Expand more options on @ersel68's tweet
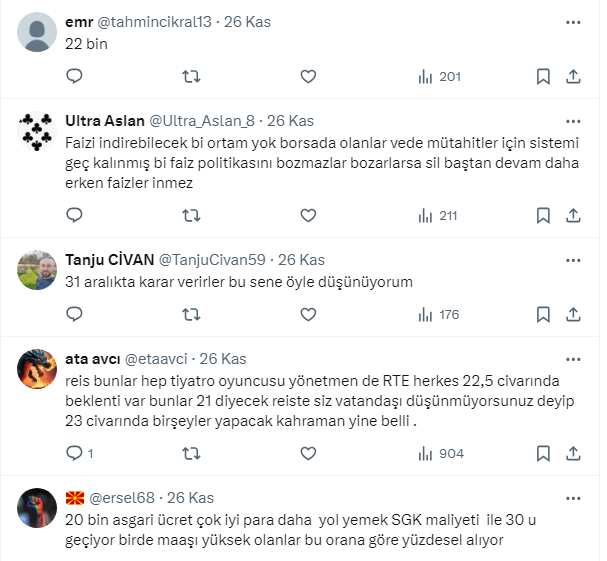Screen dimensions: 607x561 [x=573, y=497]
